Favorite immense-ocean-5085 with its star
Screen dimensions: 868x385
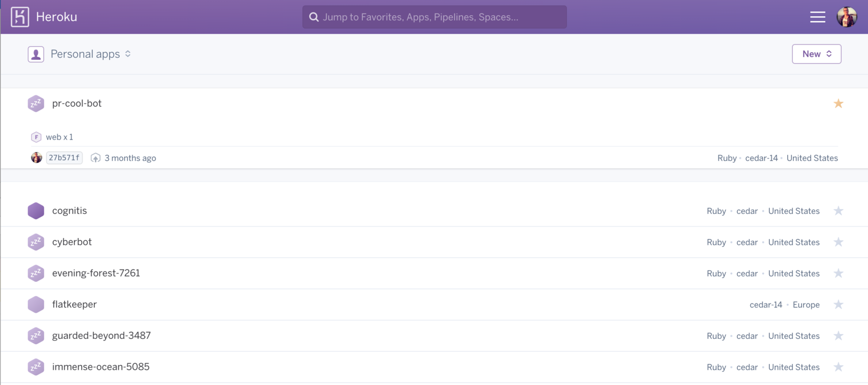[838, 367]
